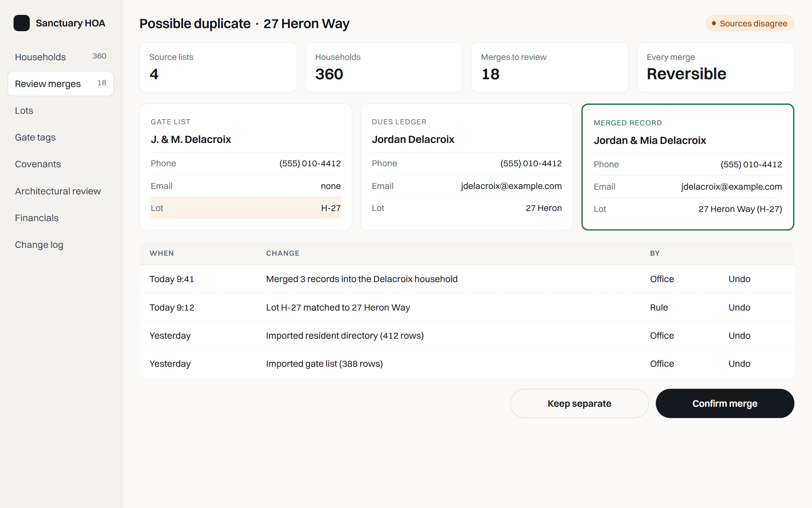Click the Merged Record phone (555) 010-4412

tap(751, 164)
